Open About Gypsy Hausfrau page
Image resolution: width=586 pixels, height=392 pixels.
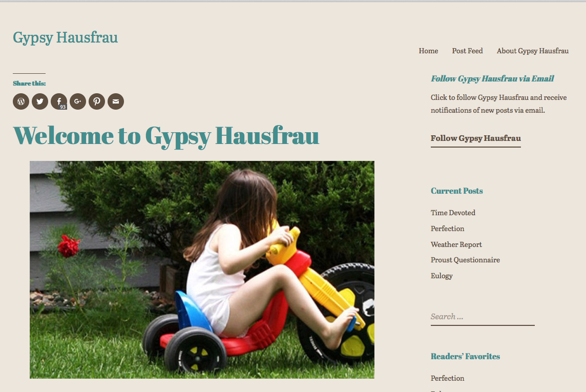[533, 51]
